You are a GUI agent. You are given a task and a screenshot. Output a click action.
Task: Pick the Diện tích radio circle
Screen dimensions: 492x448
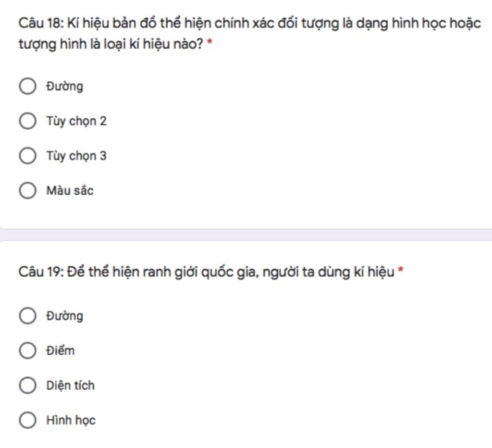point(27,386)
